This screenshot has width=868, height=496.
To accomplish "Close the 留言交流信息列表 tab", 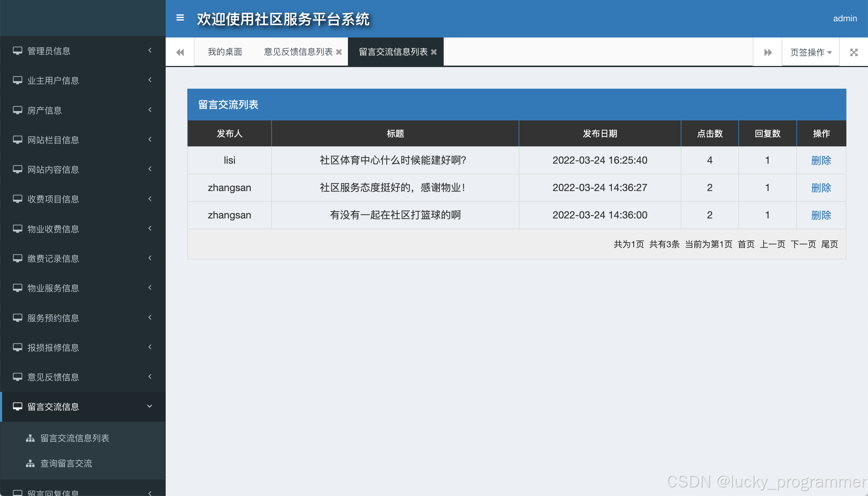I will 434,52.
